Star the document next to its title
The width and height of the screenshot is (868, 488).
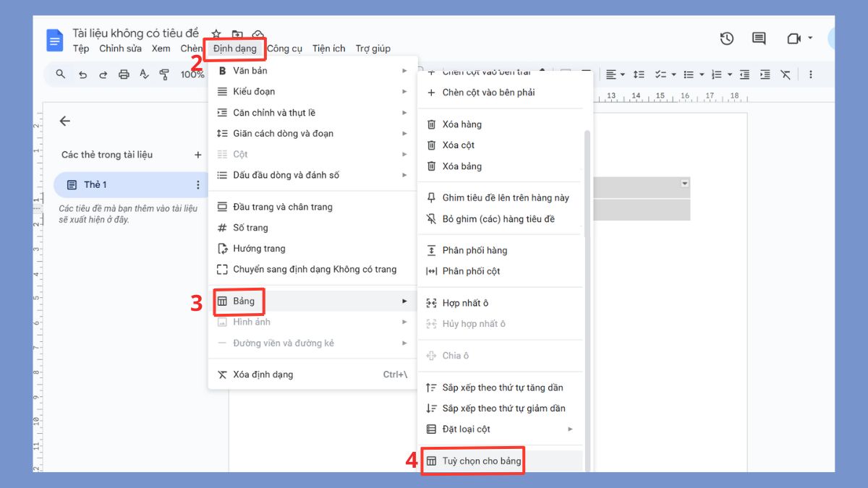(216, 33)
